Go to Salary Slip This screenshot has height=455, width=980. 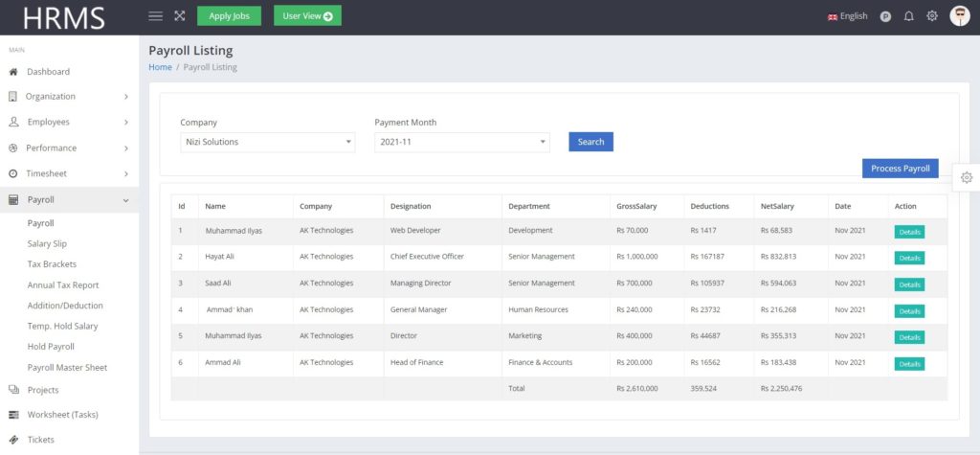(x=47, y=244)
